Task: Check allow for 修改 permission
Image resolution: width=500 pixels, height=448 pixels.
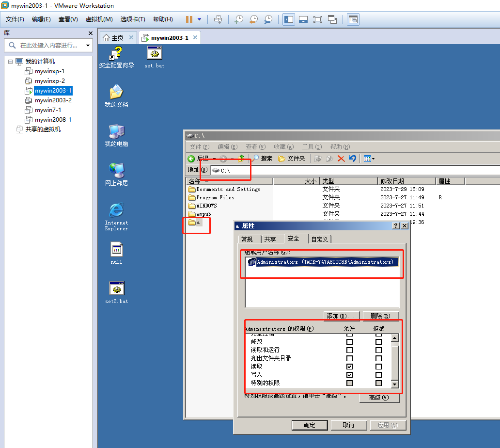Action: 349,342
